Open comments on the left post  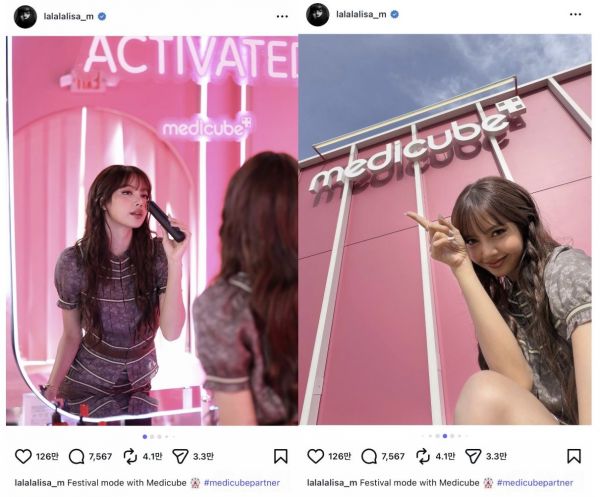76,456
